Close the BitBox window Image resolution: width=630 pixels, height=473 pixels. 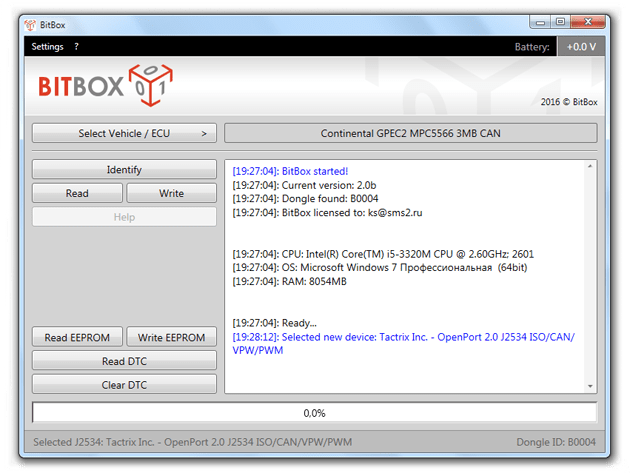(x=588, y=22)
